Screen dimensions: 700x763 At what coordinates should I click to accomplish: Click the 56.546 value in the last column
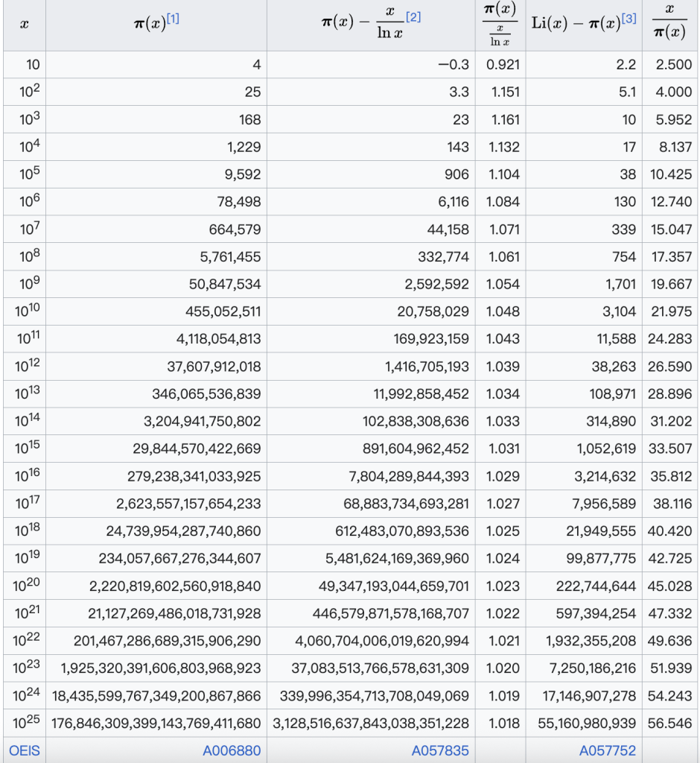pos(670,724)
